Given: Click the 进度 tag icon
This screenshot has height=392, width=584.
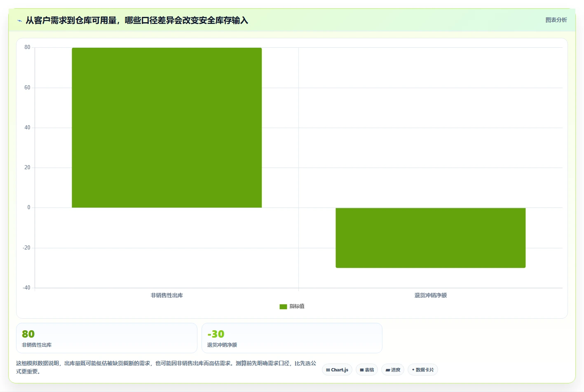Looking at the screenshot, I should pyautogui.click(x=387, y=370).
